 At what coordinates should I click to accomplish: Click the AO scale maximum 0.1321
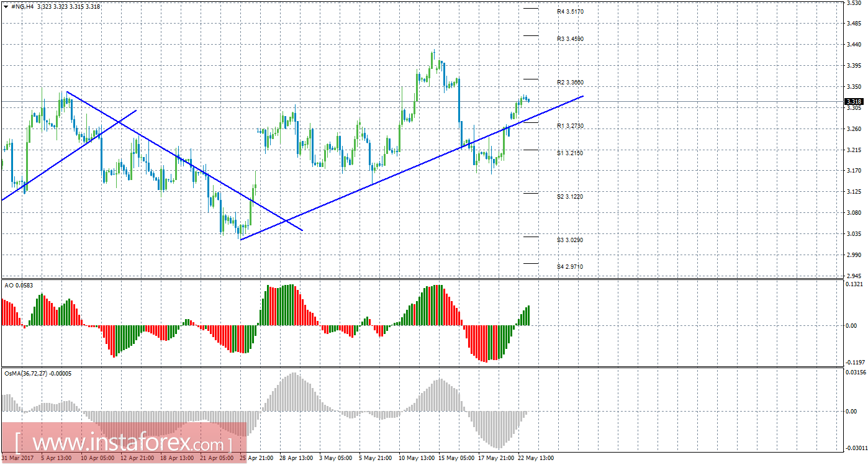[x=854, y=284]
